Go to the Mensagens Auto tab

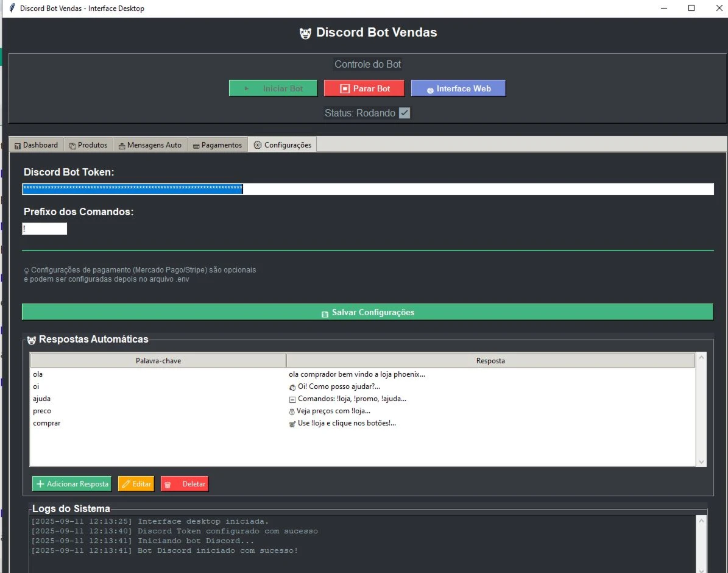pos(150,145)
